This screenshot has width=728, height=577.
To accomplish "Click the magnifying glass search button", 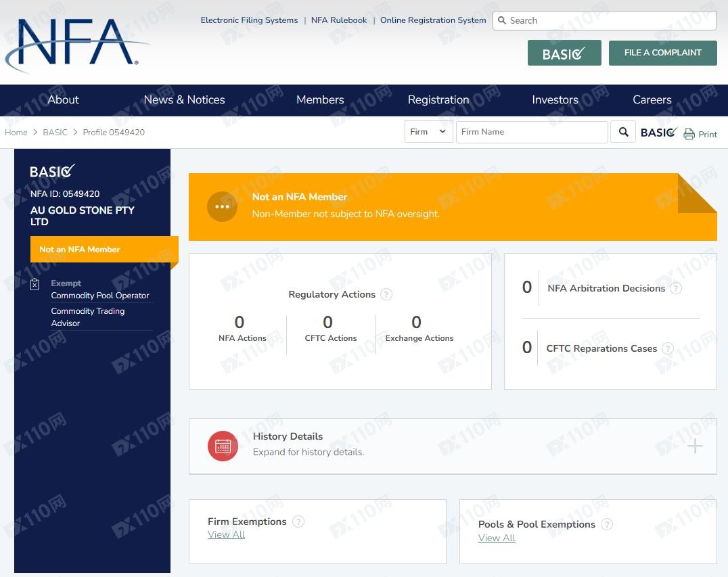I will [623, 132].
